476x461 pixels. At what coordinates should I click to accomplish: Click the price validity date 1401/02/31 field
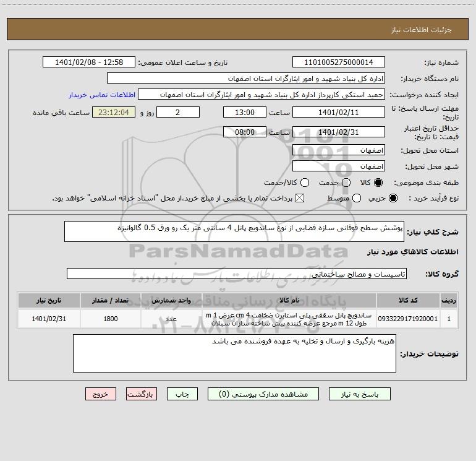click(x=339, y=132)
